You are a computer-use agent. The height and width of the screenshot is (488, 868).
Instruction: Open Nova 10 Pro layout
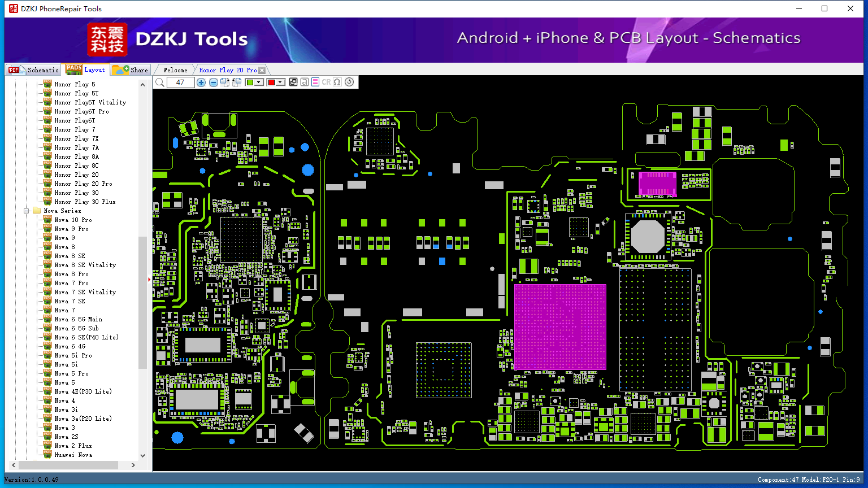click(x=73, y=220)
